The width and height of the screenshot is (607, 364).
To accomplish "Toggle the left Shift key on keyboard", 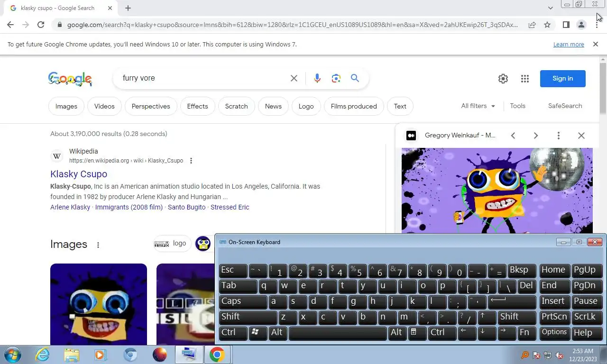I will click(248, 317).
